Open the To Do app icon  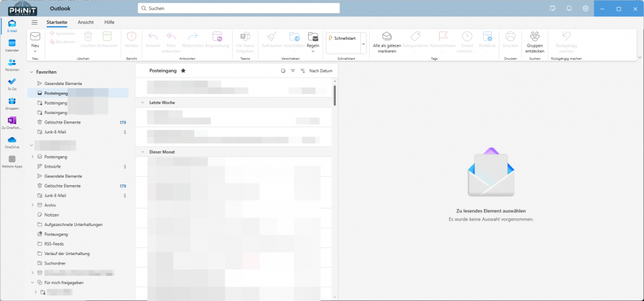coord(12,82)
